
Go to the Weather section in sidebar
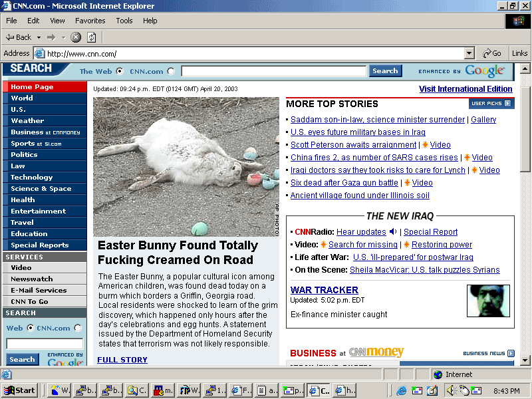(x=45, y=121)
